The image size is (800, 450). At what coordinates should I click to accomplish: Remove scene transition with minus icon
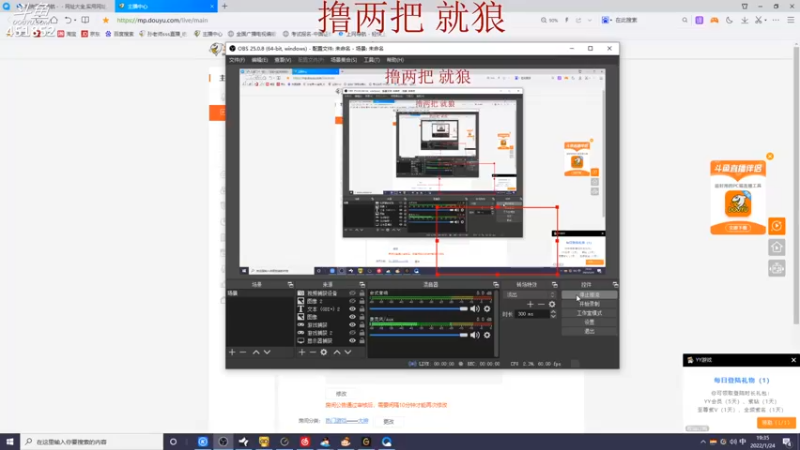pyautogui.click(x=541, y=304)
